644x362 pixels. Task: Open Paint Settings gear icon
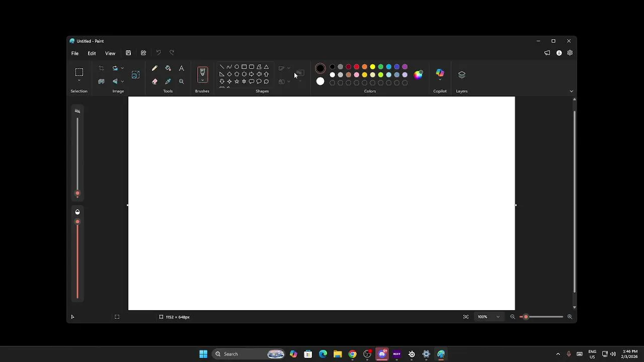coord(570,53)
